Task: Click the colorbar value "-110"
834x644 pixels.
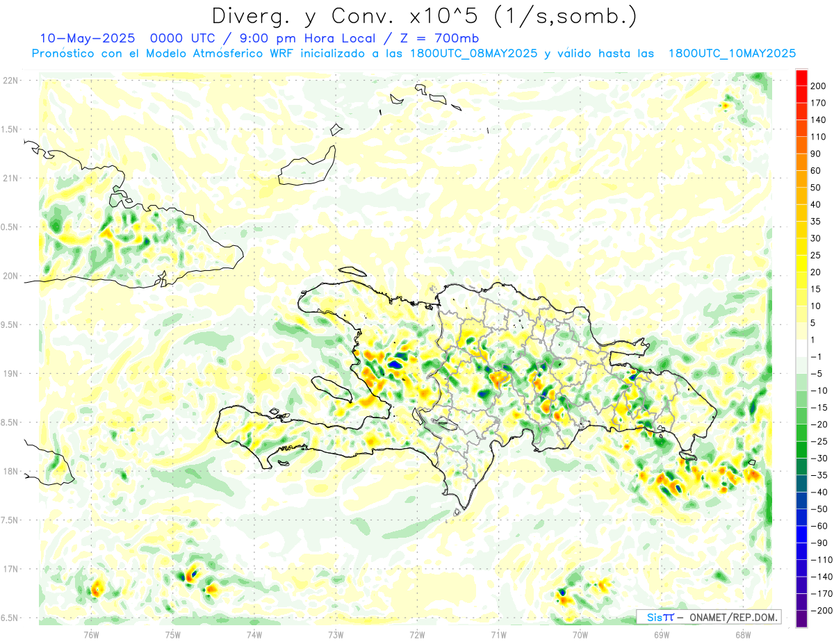Action: (821, 560)
